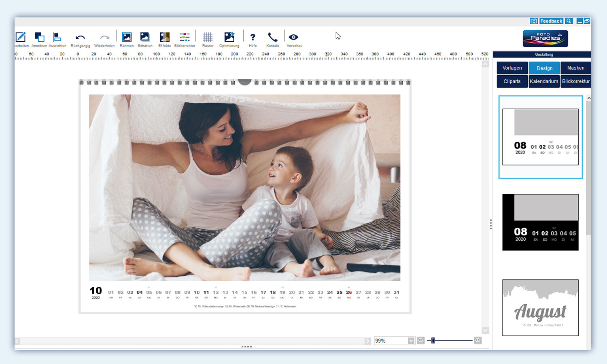Click the Kontakt phone icon

coord(273,38)
